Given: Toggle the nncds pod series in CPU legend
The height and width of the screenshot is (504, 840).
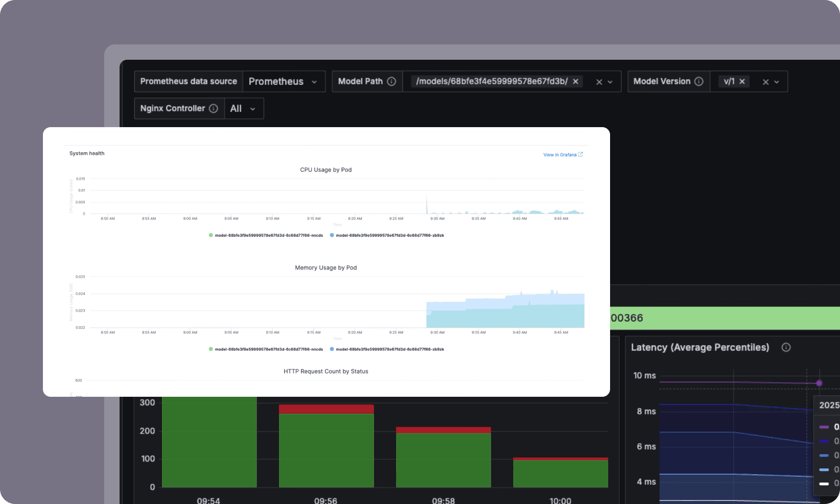Looking at the screenshot, I should pos(266,235).
